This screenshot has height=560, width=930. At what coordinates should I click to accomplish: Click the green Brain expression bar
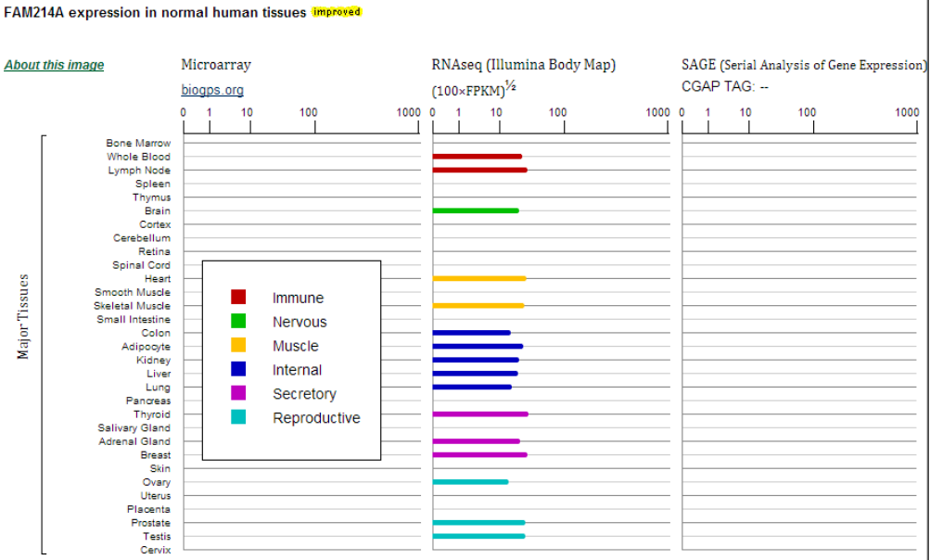475,210
